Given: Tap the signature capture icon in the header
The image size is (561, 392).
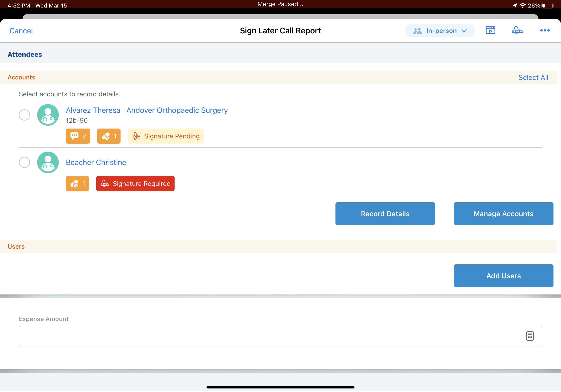Looking at the screenshot, I should [518, 30].
